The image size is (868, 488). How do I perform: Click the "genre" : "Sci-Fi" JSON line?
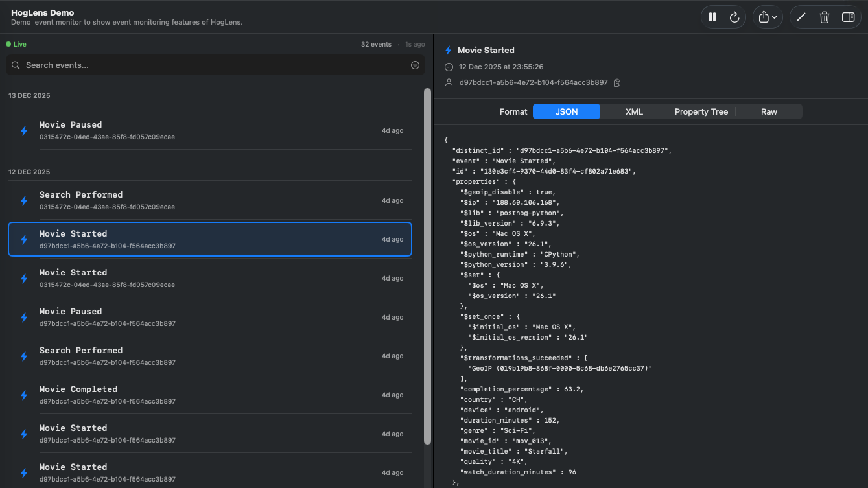click(x=498, y=430)
